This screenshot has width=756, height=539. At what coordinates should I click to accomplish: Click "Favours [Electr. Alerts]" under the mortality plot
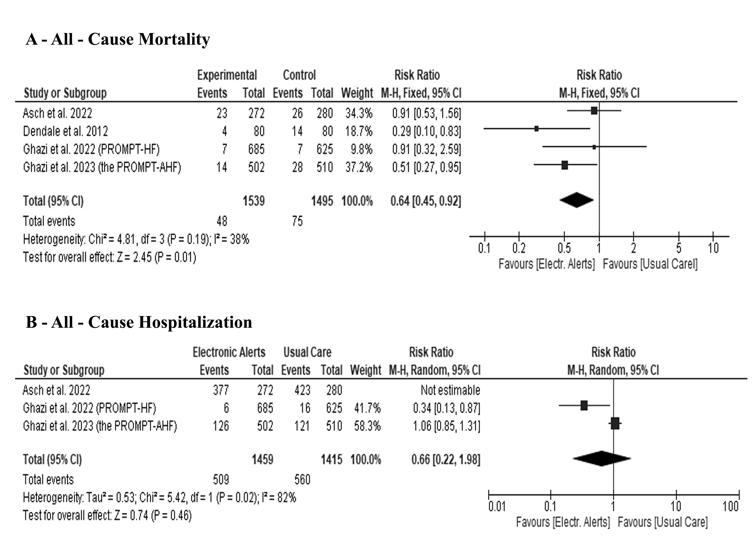pos(547,264)
